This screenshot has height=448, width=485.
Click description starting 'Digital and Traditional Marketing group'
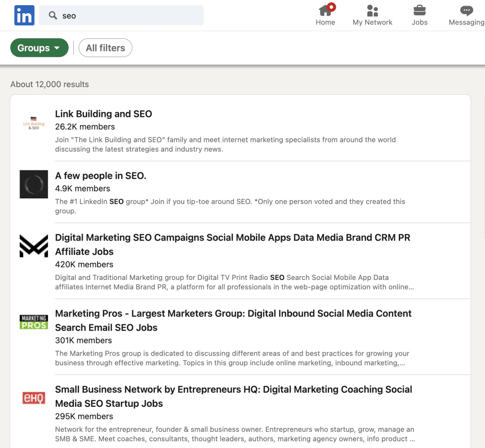234,282
